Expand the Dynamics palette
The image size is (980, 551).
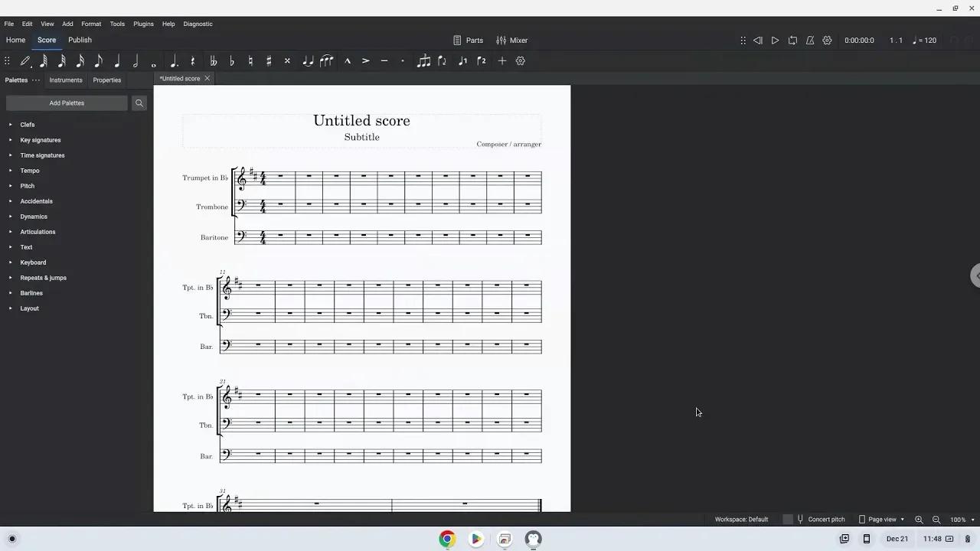[x=34, y=217]
